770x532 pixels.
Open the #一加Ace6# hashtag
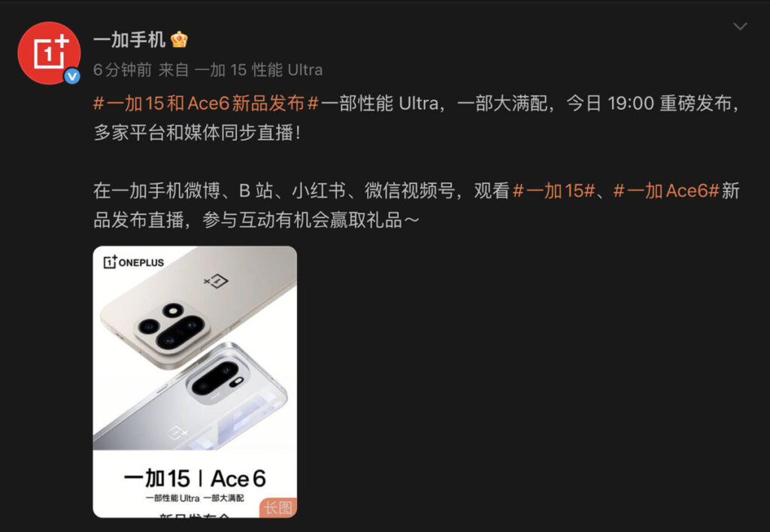[666, 191]
